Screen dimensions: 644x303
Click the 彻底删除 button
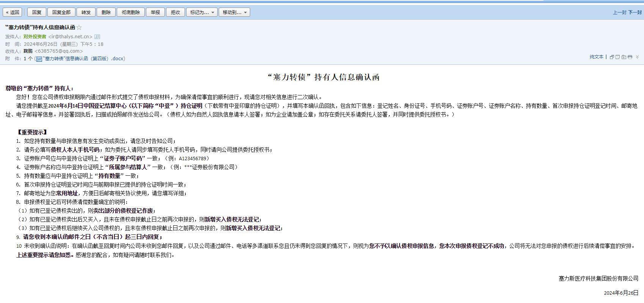tap(131, 12)
